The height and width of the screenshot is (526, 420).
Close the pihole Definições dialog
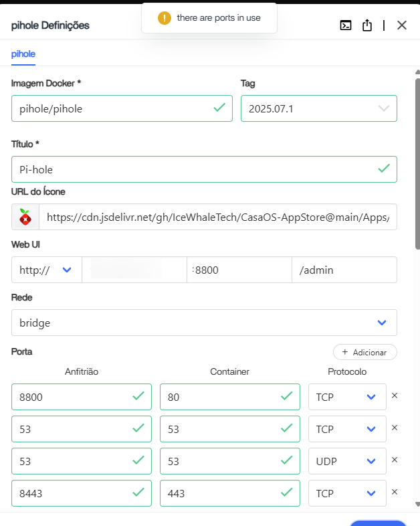(x=401, y=25)
